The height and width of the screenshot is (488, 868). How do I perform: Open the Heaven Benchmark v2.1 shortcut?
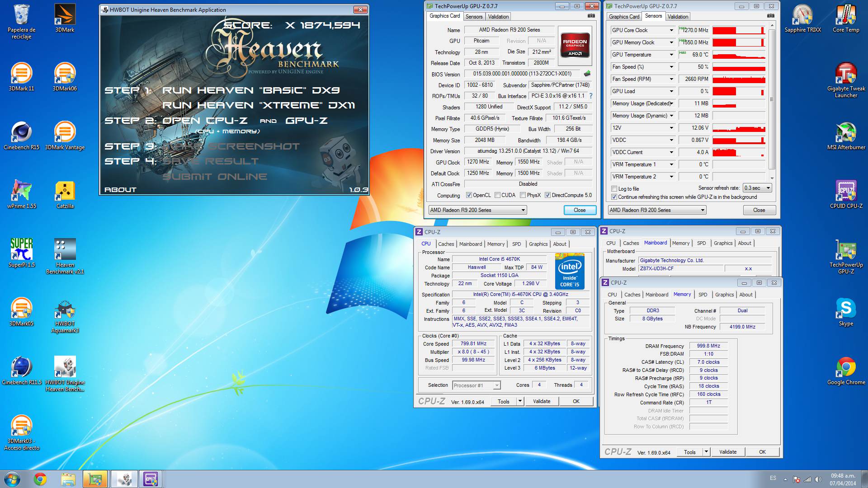coord(65,256)
